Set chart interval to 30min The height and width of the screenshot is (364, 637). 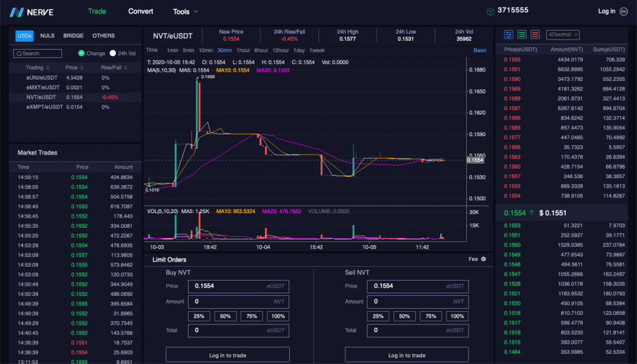click(224, 50)
